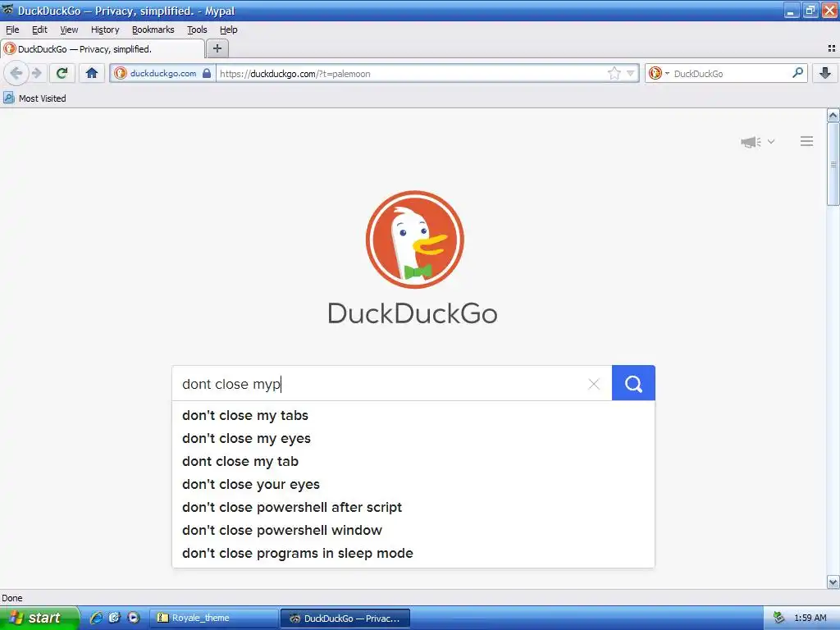Click the Mypal raccoon title bar icon

click(x=7, y=10)
